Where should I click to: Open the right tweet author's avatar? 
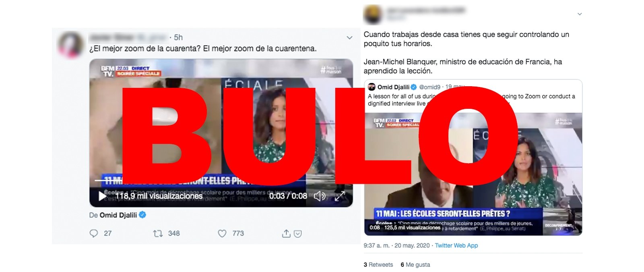coord(373,15)
